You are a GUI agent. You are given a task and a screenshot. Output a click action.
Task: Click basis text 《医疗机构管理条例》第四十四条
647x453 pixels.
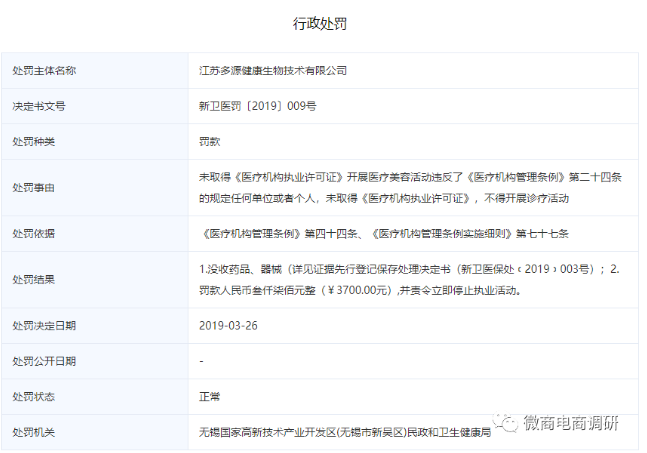pyautogui.click(x=279, y=234)
